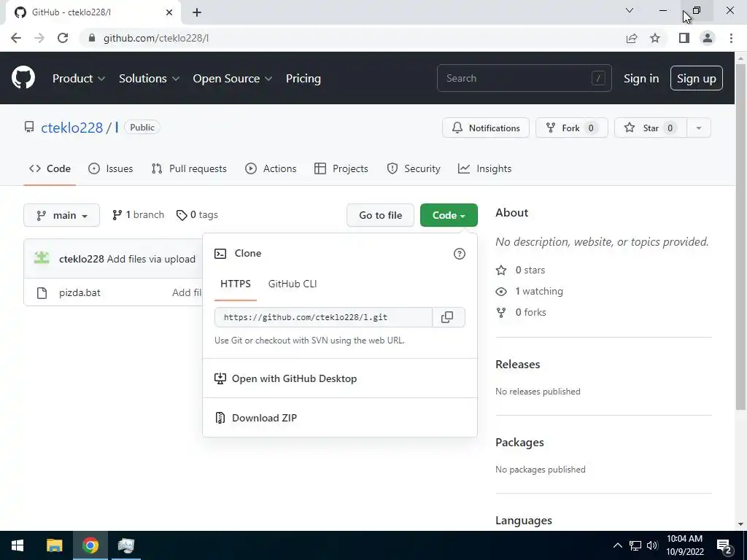
Task: Click cteklo228 commit author avatar
Action: tap(42, 259)
